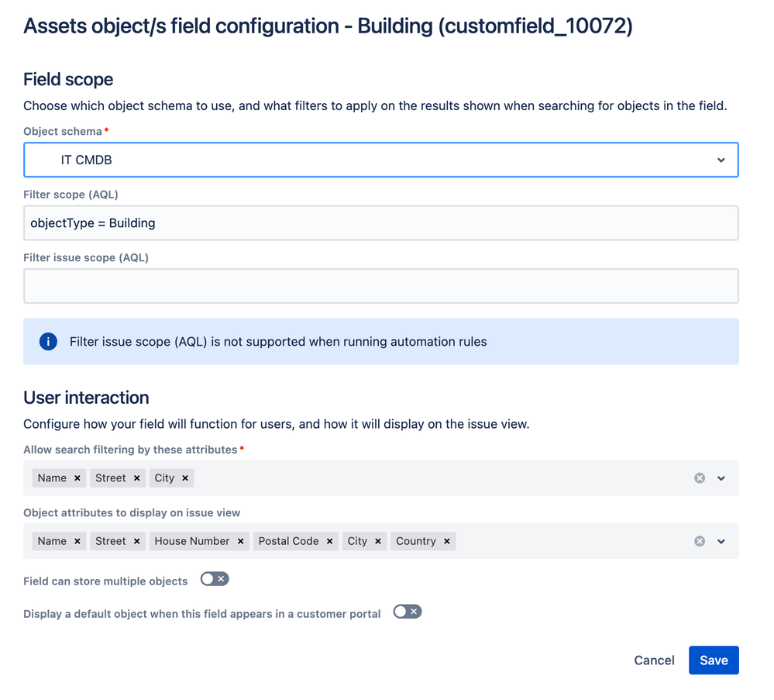Expand issue view display attributes dropdown chevron

721,541
